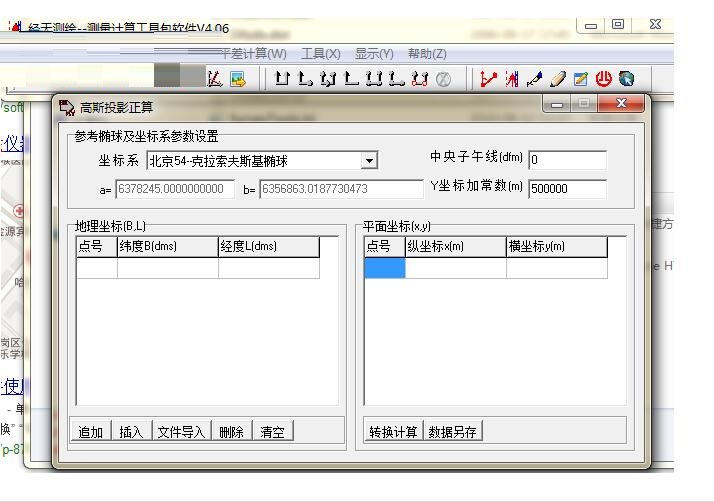The width and height of the screenshot is (714, 502).
Task: Click the 中央子午线 input field
Action: pos(567,160)
